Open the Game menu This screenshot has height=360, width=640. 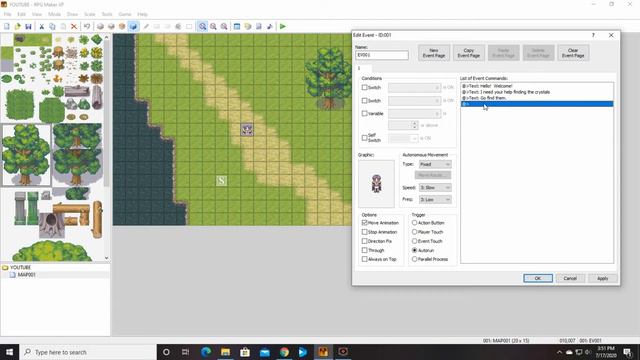(125, 14)
